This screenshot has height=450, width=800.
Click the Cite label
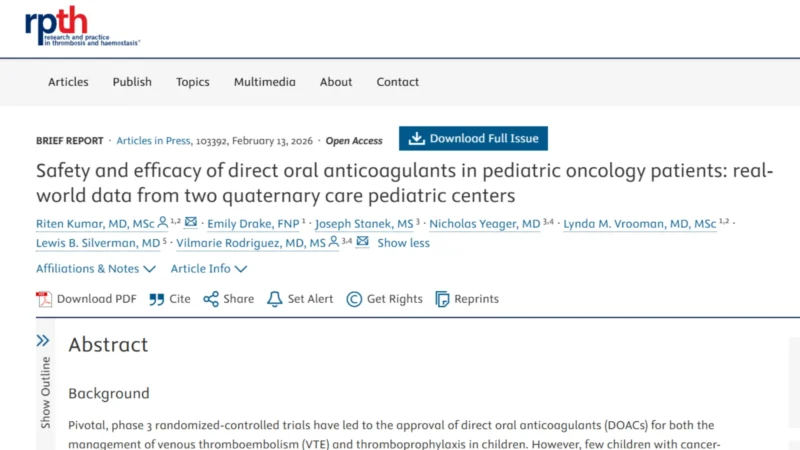(180, 299)
